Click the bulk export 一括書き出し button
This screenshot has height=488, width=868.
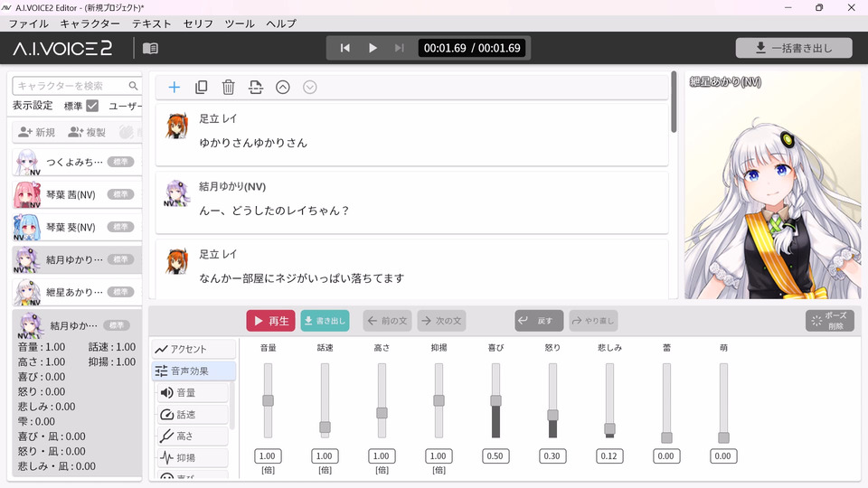[x=794, y=48]
